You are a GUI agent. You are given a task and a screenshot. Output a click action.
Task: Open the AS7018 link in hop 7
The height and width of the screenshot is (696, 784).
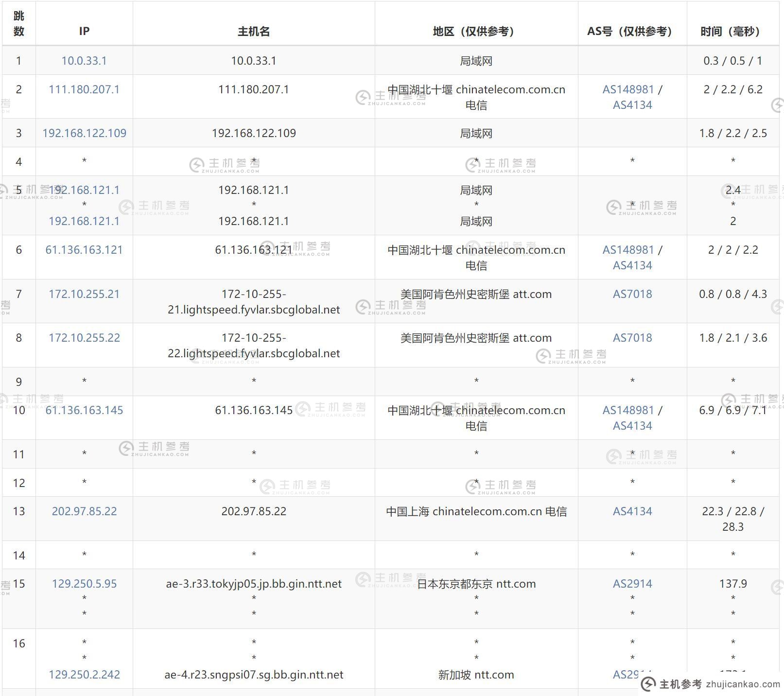(x=632, y=294)
